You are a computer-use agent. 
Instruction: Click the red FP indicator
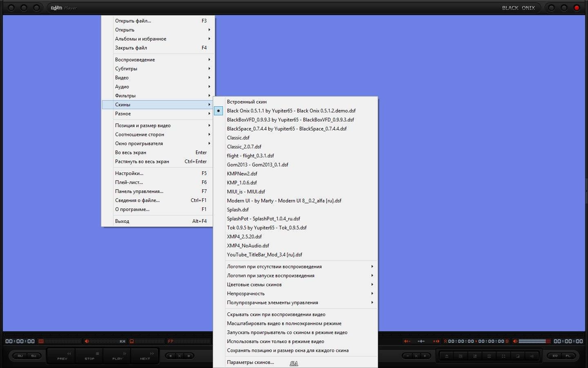coord(171,341)
